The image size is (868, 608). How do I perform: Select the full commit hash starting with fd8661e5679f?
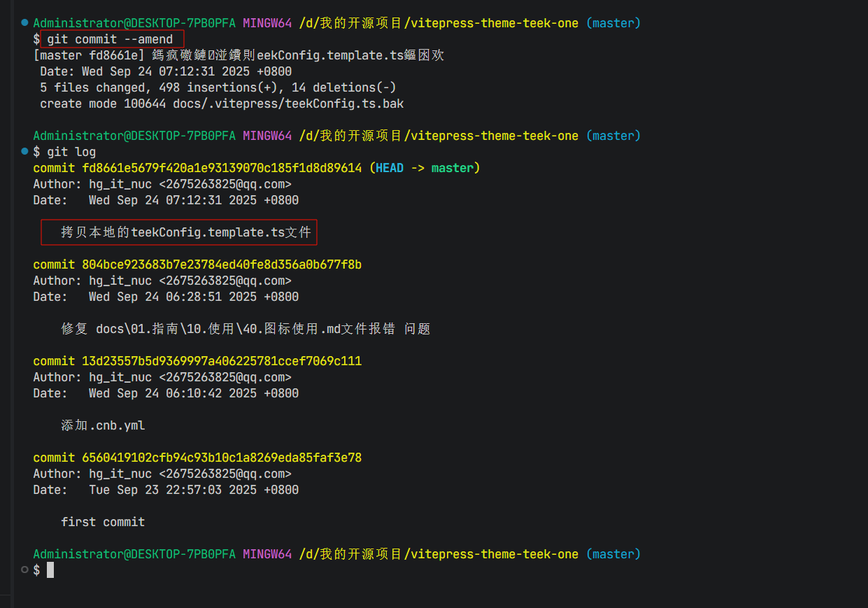pos(222,168)
